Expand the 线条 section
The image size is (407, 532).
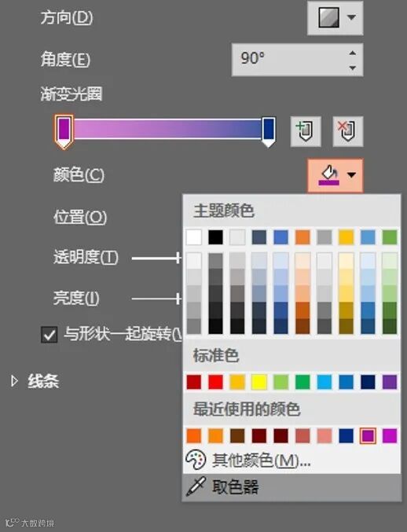pos(14,381)
